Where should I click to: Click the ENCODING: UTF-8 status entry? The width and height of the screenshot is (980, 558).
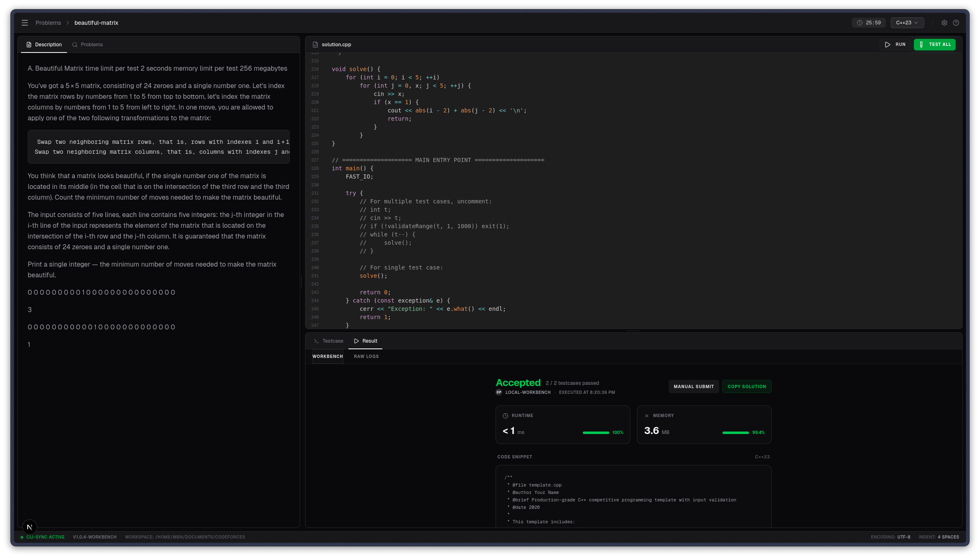coord(890,537)
